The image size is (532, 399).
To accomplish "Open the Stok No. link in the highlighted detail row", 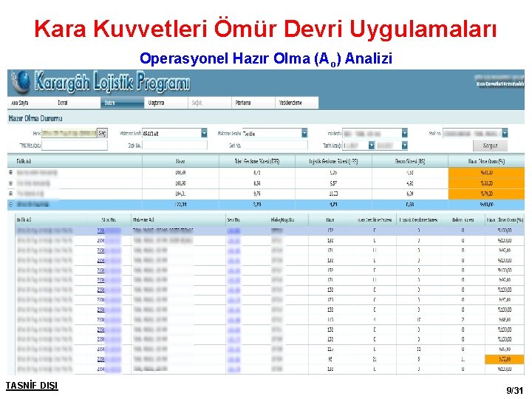I will 109,231.
